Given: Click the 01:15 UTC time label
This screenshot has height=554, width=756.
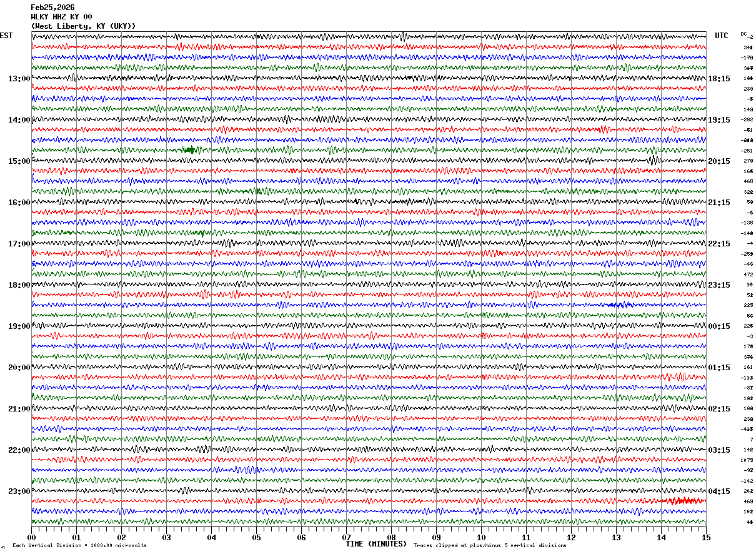Looking at the screenshot, I should coord(719,368).
